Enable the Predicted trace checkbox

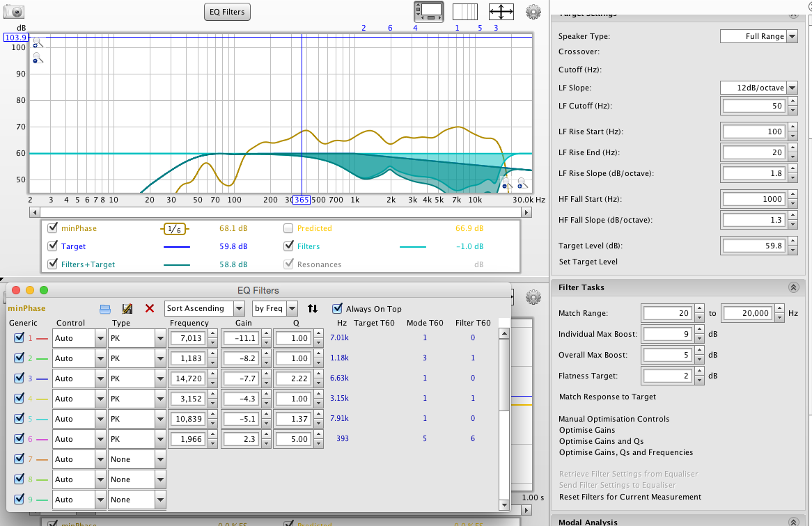coord(288,228)
